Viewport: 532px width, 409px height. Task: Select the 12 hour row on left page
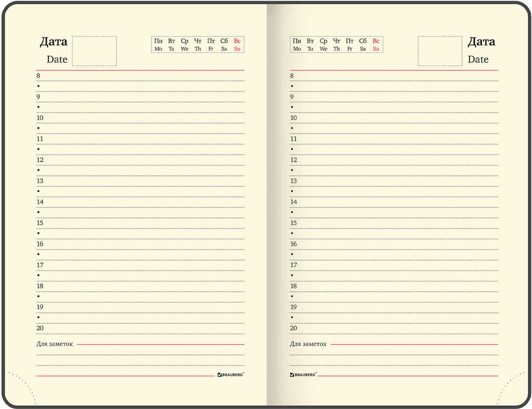tap(140, 160)
